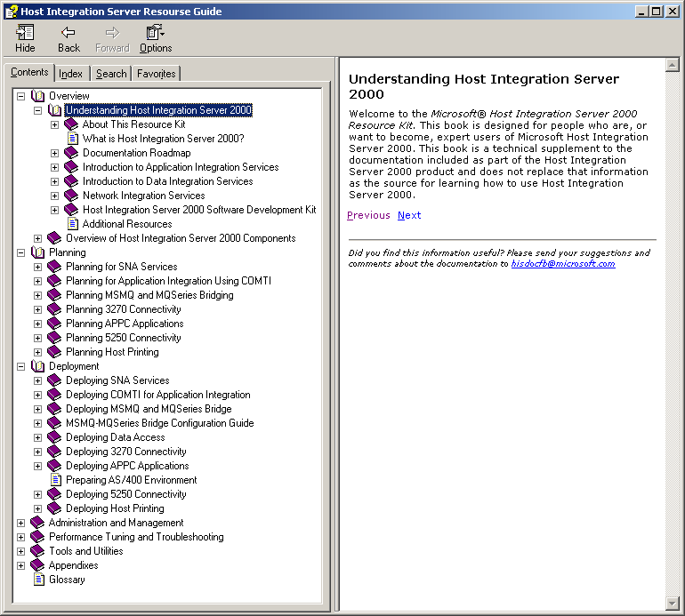Screen dimensions: 685x616
Task: Open the Options toolbar icon
Action: pyautogui.click(x=155, y=32)
